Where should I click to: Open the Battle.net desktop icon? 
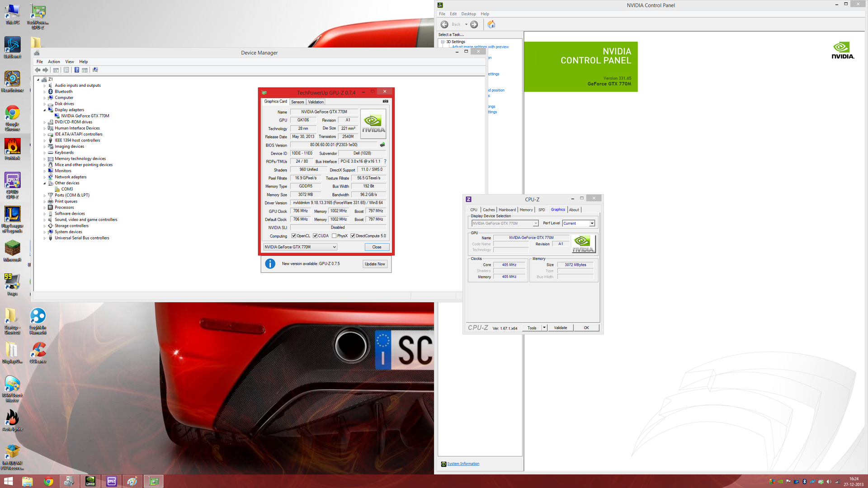pyautogui.click(x=12, y=47)
